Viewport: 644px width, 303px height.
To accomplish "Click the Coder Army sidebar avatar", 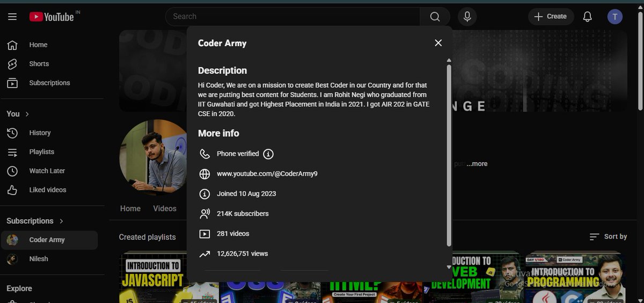I will click(12, 240).
